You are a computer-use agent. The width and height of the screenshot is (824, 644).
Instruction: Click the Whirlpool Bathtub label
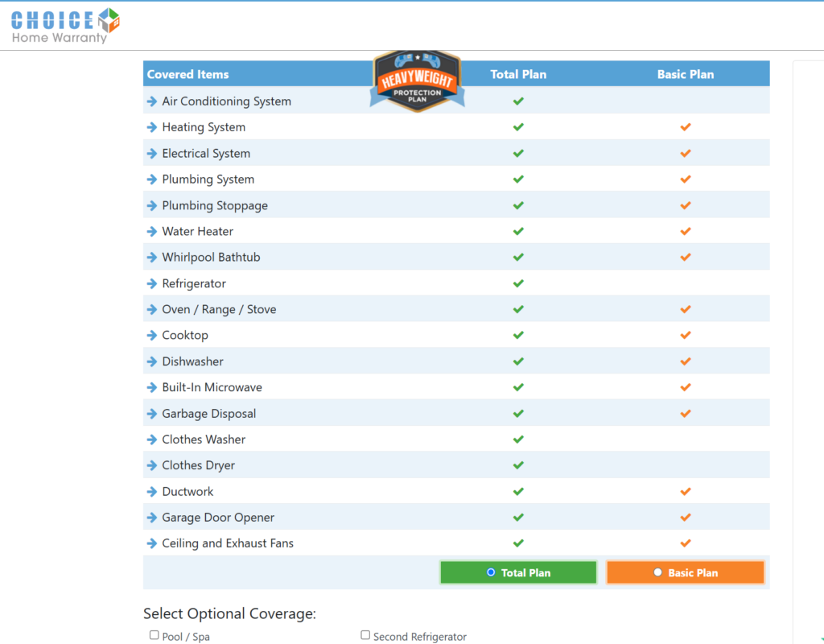tap(212, 257)
